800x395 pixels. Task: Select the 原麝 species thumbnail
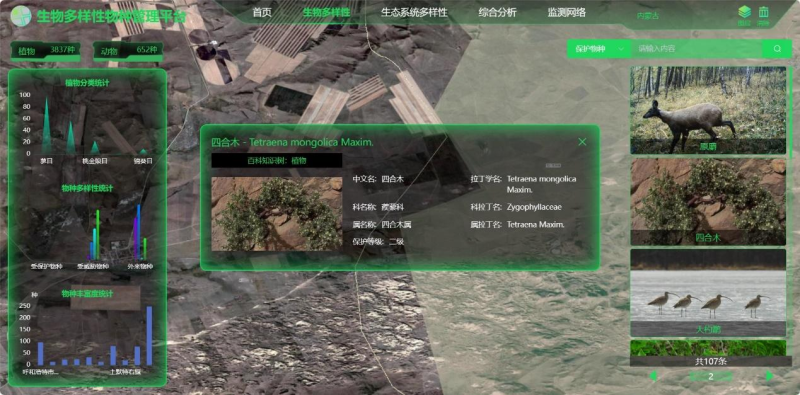point(708,110)
